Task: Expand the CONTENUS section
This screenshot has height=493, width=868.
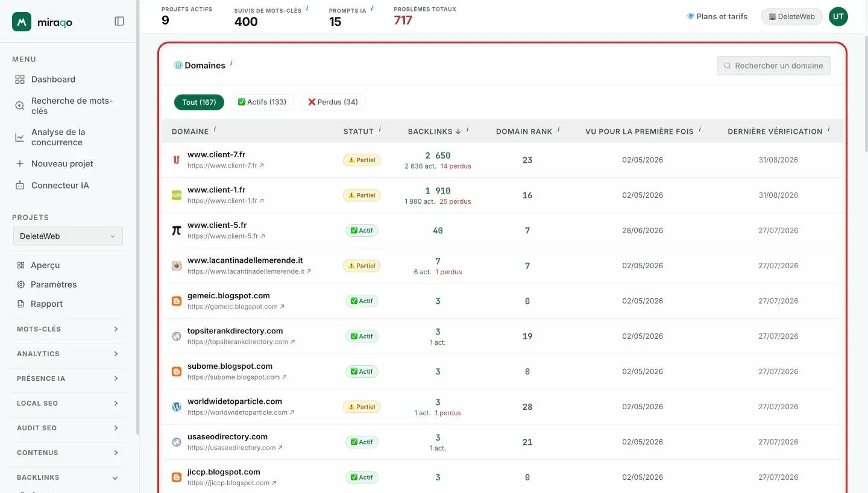Action: tap(68, 453)
